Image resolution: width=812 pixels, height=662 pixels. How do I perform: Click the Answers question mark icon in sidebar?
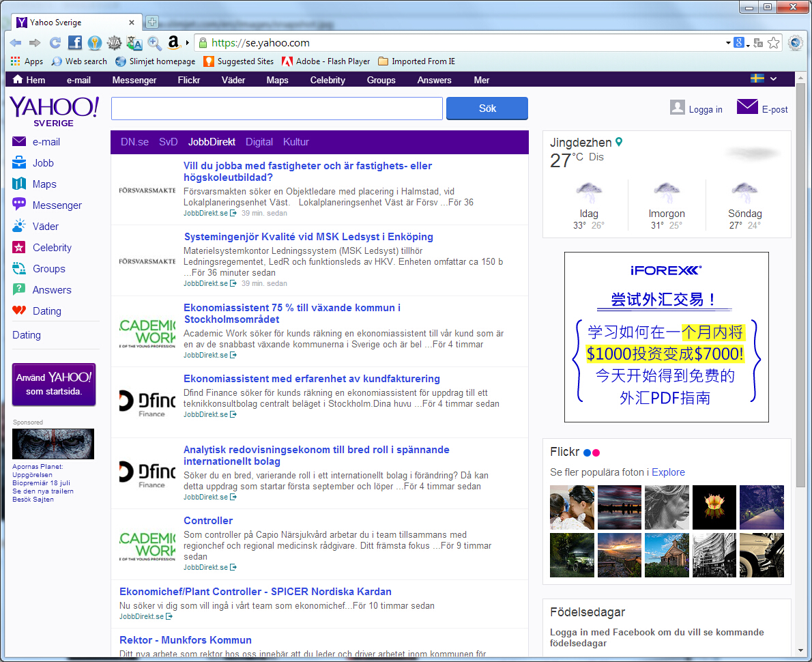[19, 289]
